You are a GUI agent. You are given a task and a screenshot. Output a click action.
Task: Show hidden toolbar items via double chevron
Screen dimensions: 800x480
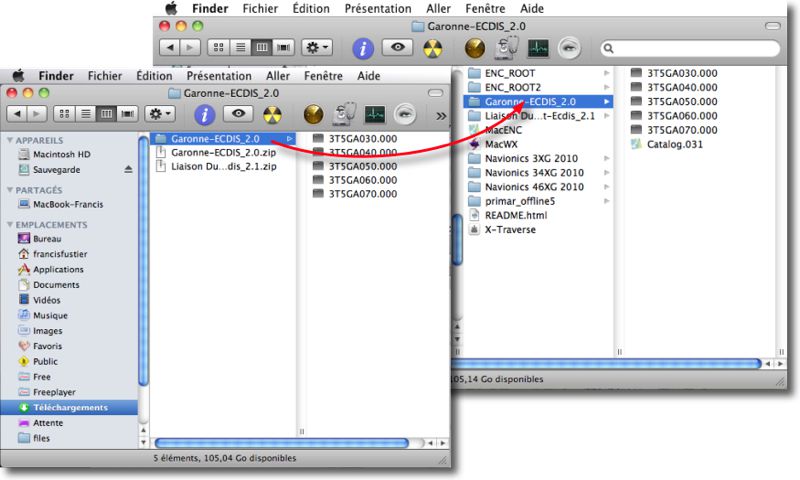441,116
